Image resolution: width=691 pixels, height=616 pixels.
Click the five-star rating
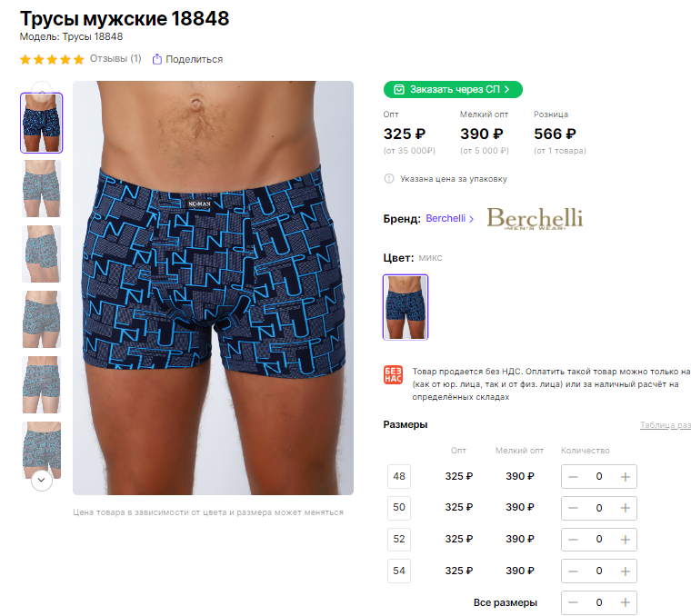52,59
